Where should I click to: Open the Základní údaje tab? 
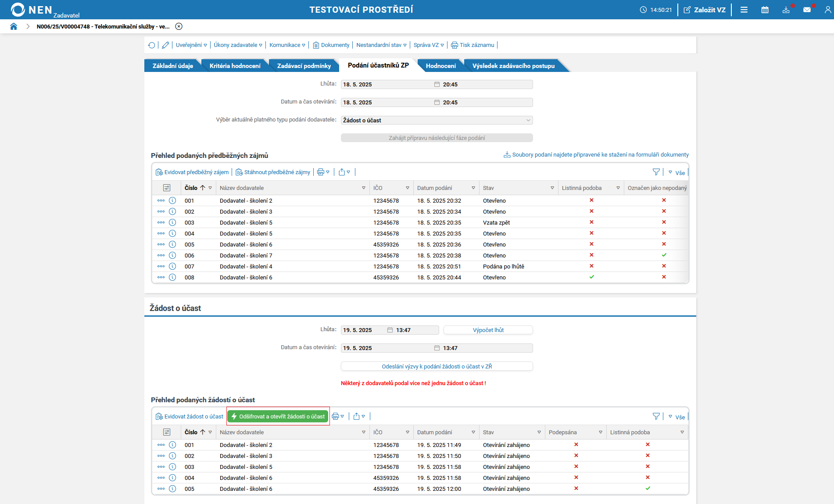coord(172,66)
